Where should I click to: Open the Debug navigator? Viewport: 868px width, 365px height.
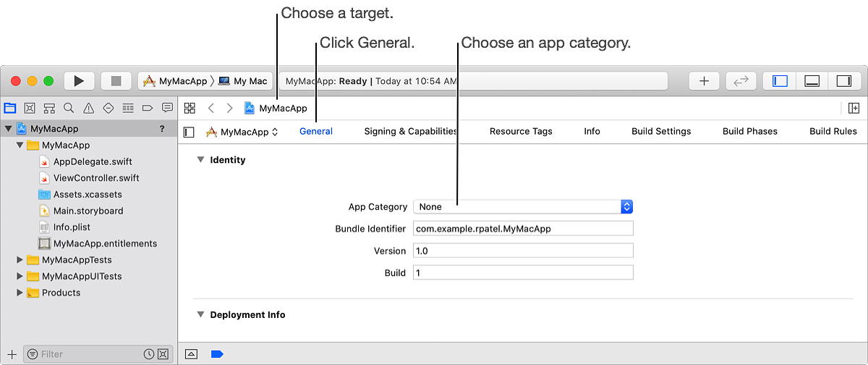point(128,108)
